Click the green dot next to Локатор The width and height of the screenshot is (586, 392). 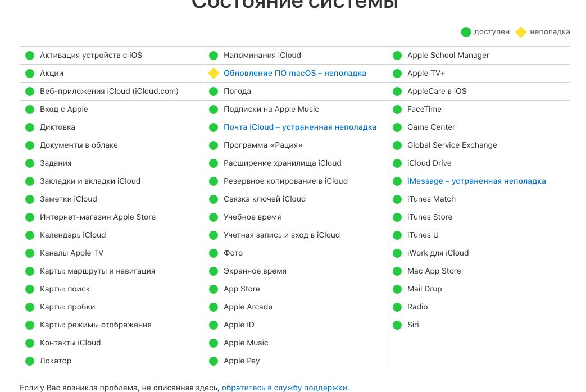pyautogui.click(x=30, y=361)
